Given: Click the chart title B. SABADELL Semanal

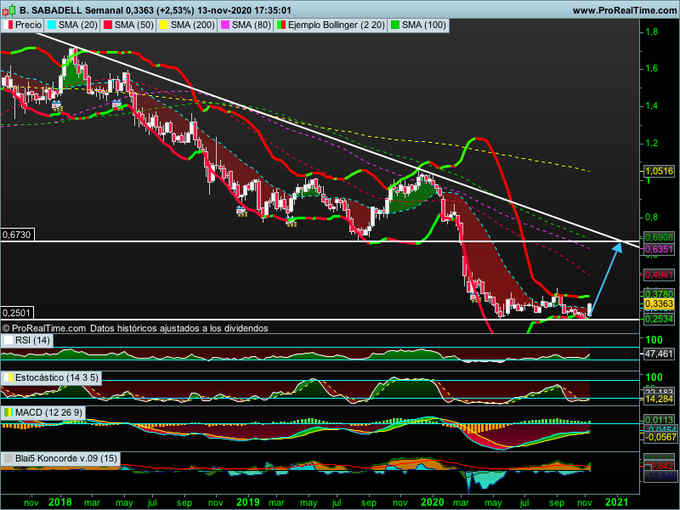Looking at the screenshot, I should pyautogui.click(x=72, y=10).
